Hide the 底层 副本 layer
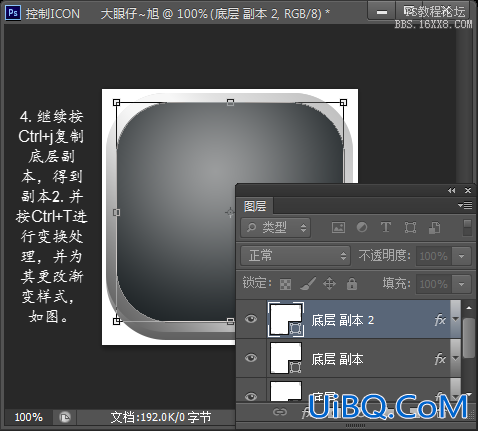The image size is (478, 431). click(251, 358)
